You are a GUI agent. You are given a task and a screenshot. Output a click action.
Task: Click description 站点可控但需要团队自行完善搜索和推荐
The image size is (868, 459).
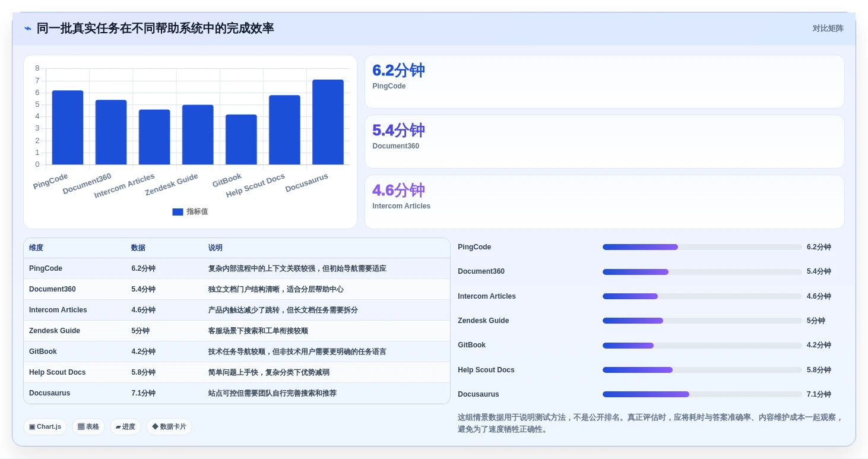point(272,393)
